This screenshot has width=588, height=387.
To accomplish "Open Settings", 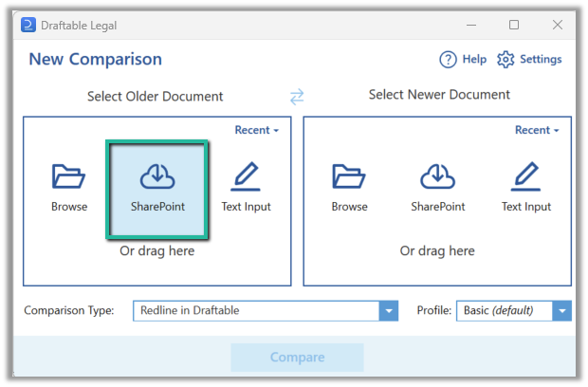I will click(529, 59).
